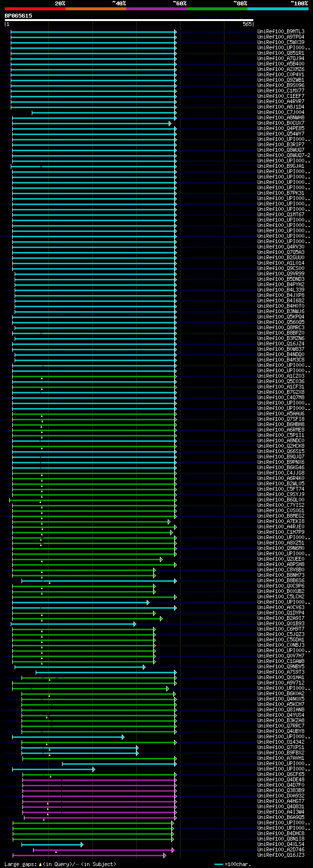This screenshot has width=313, height=868.
Task: Click the UniRef100_C5FT74 label
Action: (281, 489)
